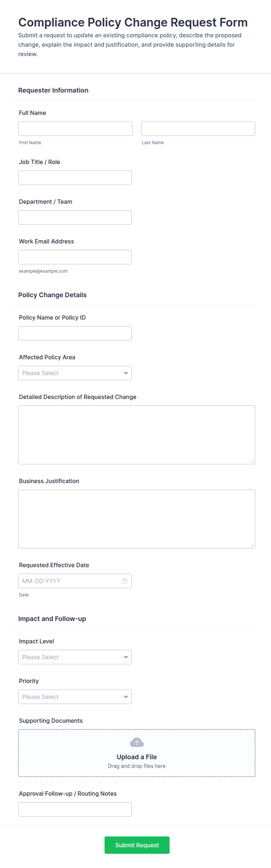271x868 pixels.
Task: Click the Drag and drop files here text
Action: click(x=137, y=766)
